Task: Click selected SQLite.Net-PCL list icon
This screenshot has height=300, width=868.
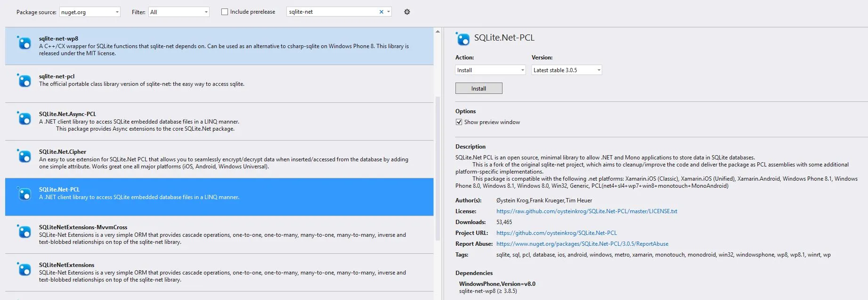Action: coord(24,193)
